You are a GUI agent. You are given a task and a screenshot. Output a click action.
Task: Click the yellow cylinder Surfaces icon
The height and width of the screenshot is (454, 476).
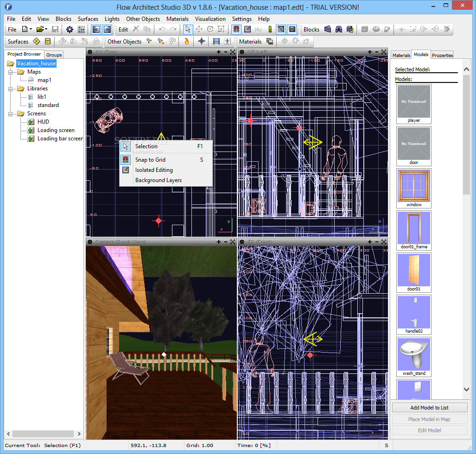pyautogui.click(x=48, y=41)
